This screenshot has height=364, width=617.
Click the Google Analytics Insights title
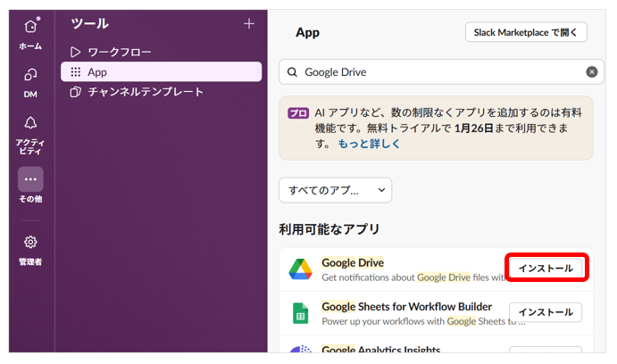pos(381,349)
